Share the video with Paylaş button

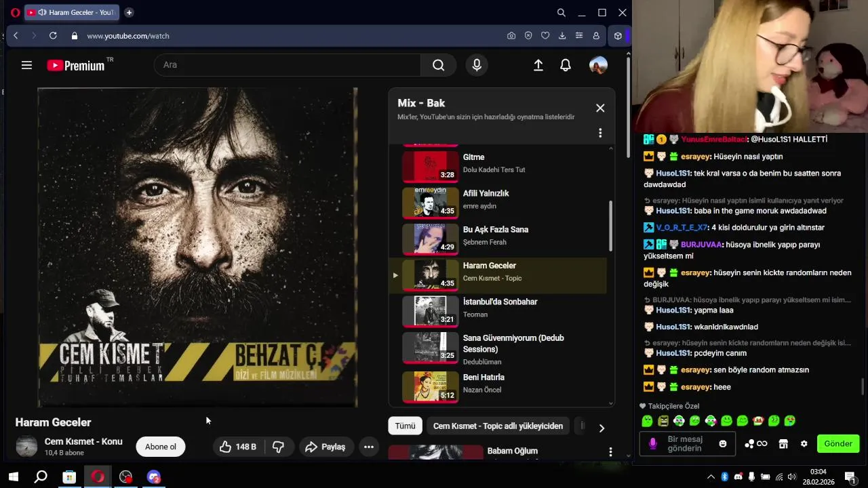pyautogui.click(x=325, y=447)
